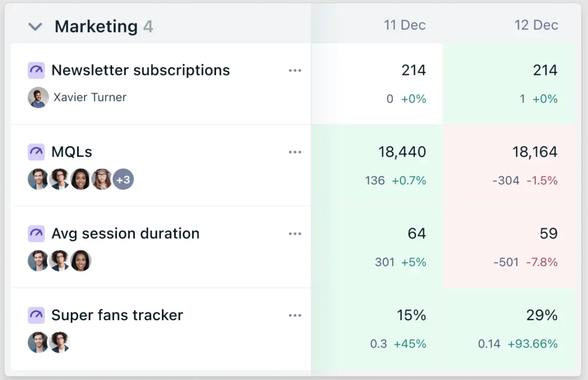Open the Super fans tracker options menu
The height and width of the screenshot is (380, 588).
(295, 315)
